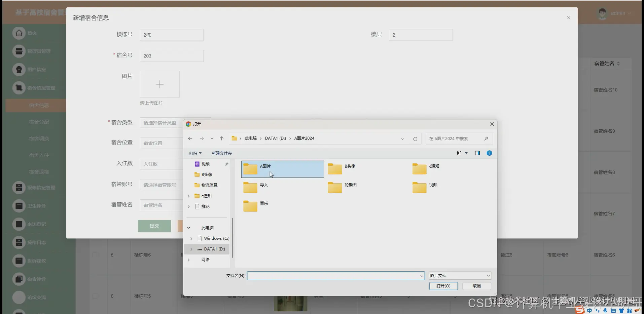Click the 宿舍评分 sidebar icon

pos(19,279)
